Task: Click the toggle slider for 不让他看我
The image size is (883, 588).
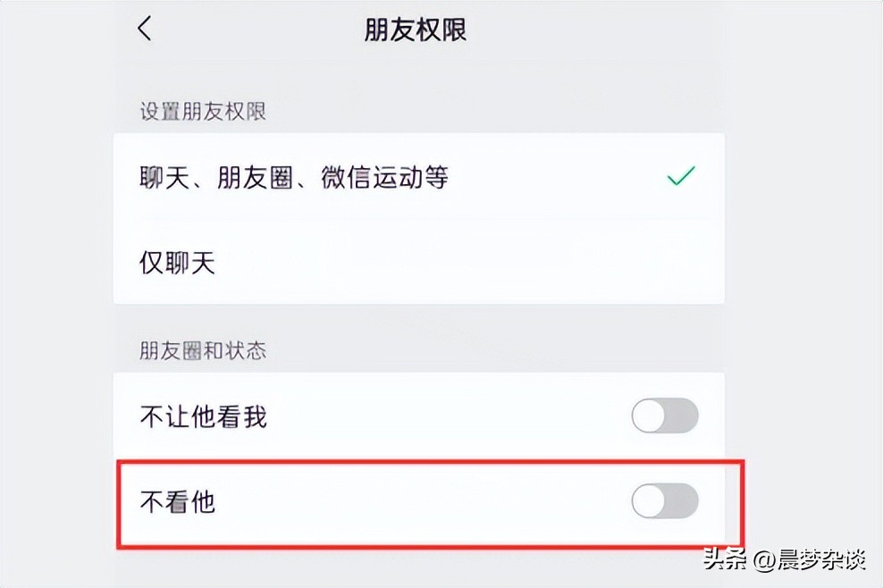Action: pos(665,416)
